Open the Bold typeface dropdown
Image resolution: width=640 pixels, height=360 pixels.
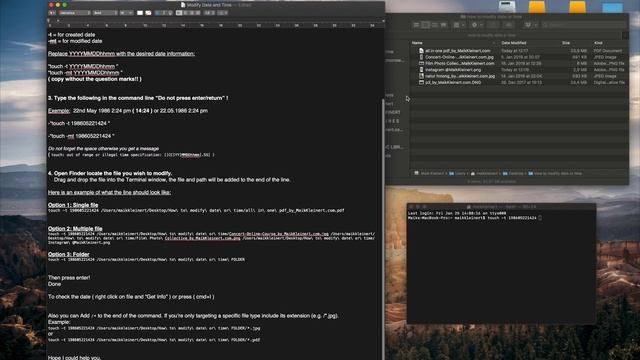105,13
